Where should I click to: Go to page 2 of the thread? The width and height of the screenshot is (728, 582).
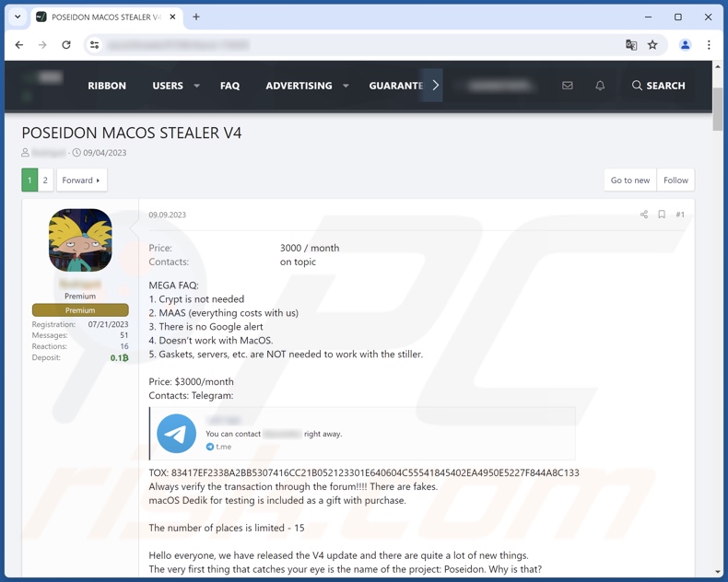[45, 180]
